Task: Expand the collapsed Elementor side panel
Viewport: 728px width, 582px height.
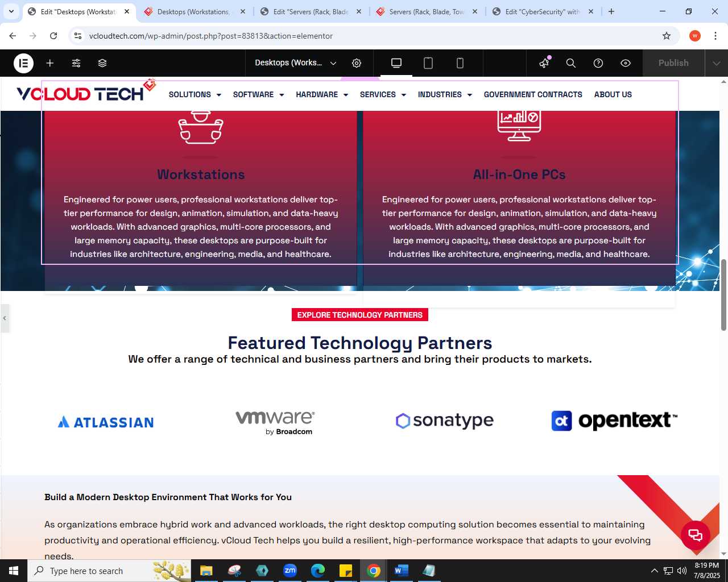Action: (5, 318)
